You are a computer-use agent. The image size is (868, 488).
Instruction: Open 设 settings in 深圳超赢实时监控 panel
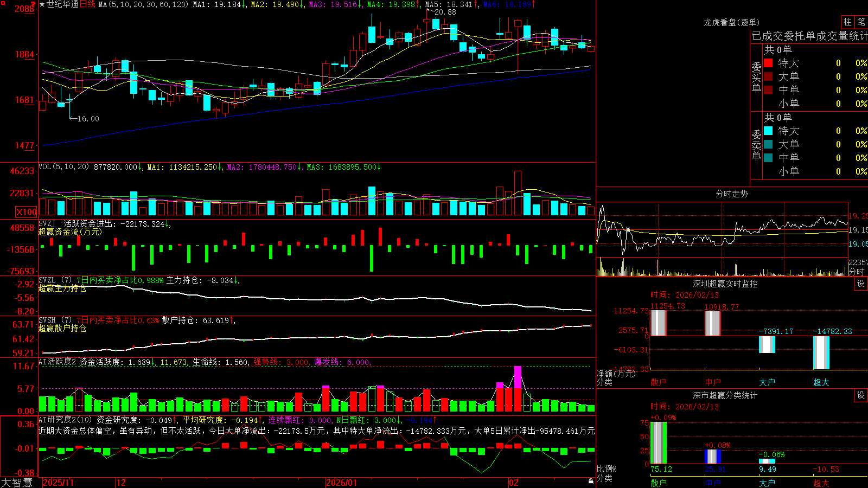click(x=861, y=284)
